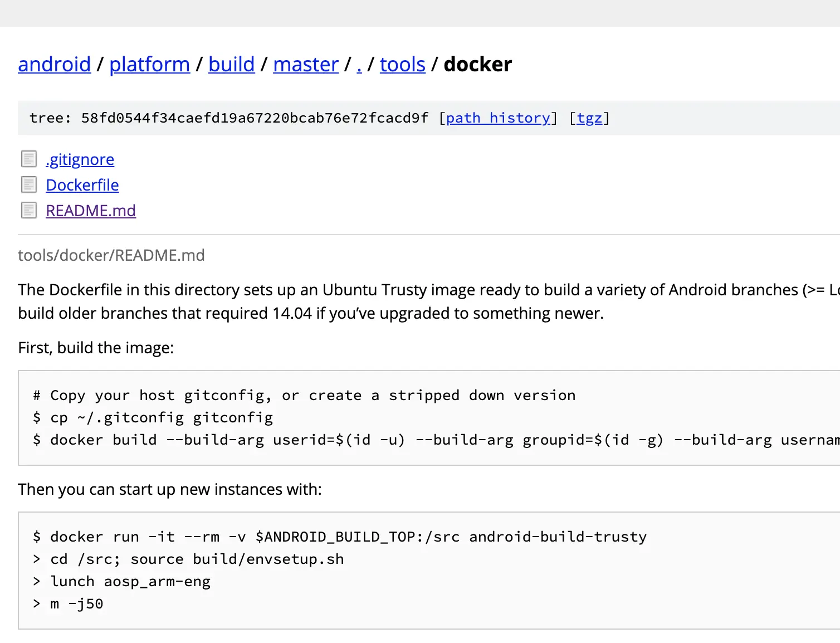Open the build breadcrumb link

(231, 65)
